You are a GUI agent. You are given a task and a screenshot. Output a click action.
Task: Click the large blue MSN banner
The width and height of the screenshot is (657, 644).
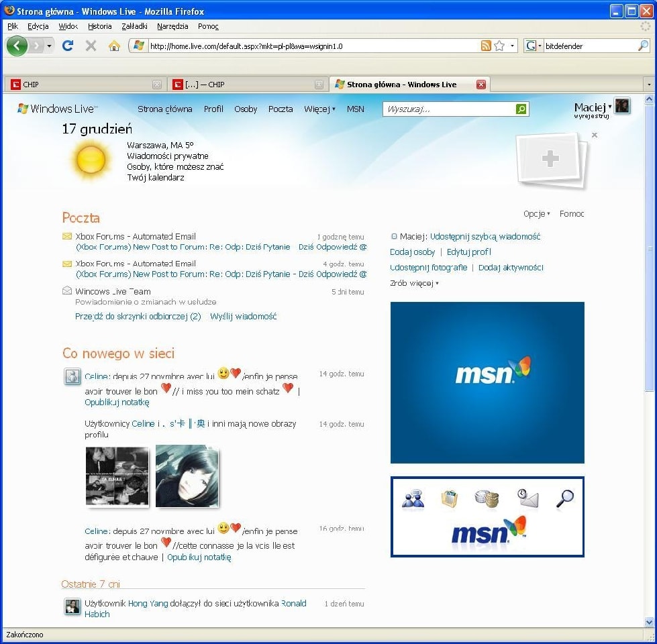coord(487,382)
